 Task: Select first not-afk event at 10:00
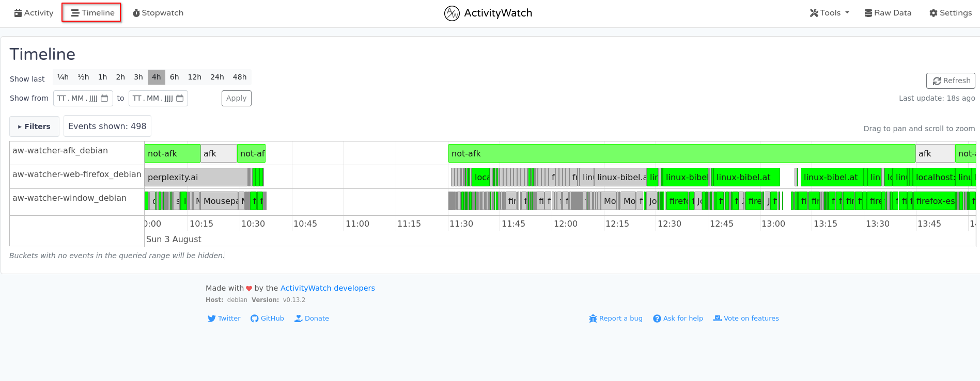pos(173,153)
